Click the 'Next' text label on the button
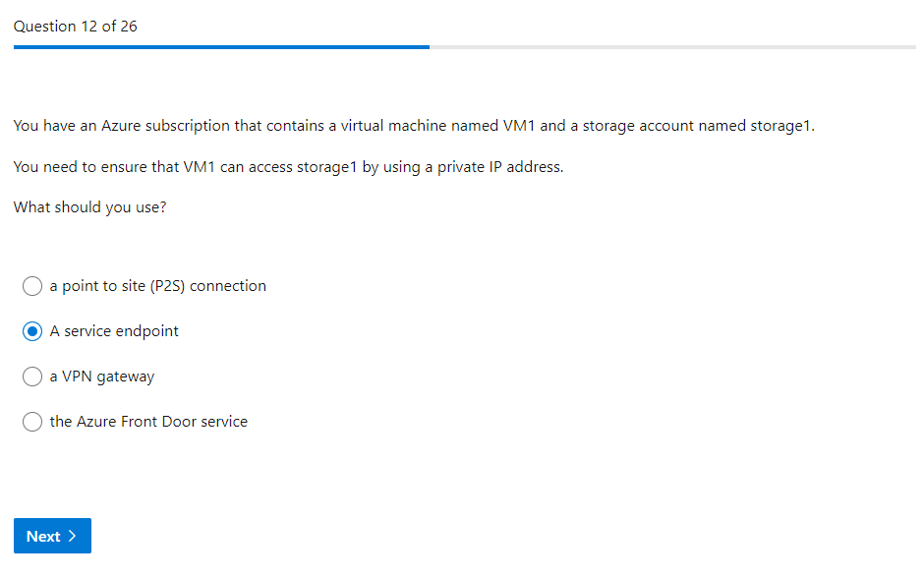This screenshot has width=924, height=580. [x=43, y=536]
